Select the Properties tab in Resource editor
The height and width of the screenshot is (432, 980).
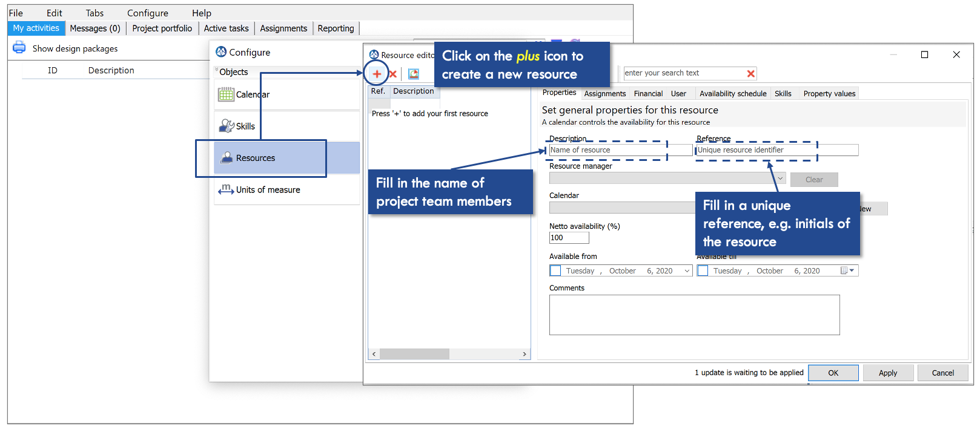tap(559, 93)
